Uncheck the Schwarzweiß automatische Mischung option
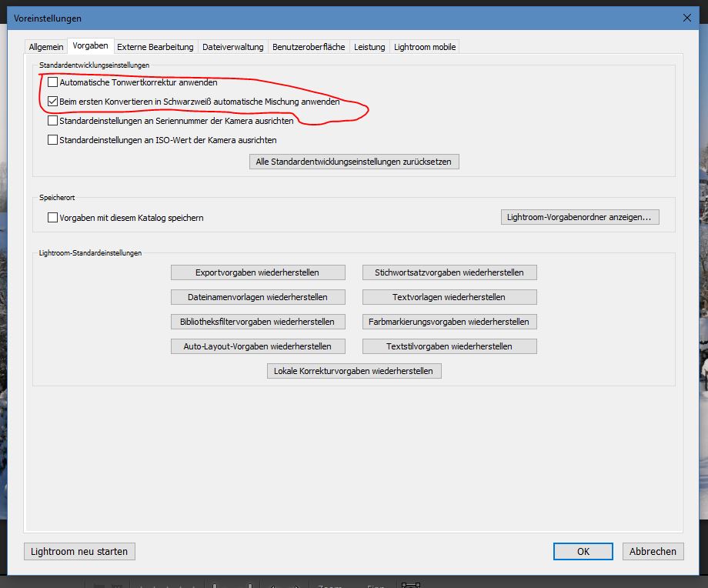Screen dimensions: 708x588 53,102
